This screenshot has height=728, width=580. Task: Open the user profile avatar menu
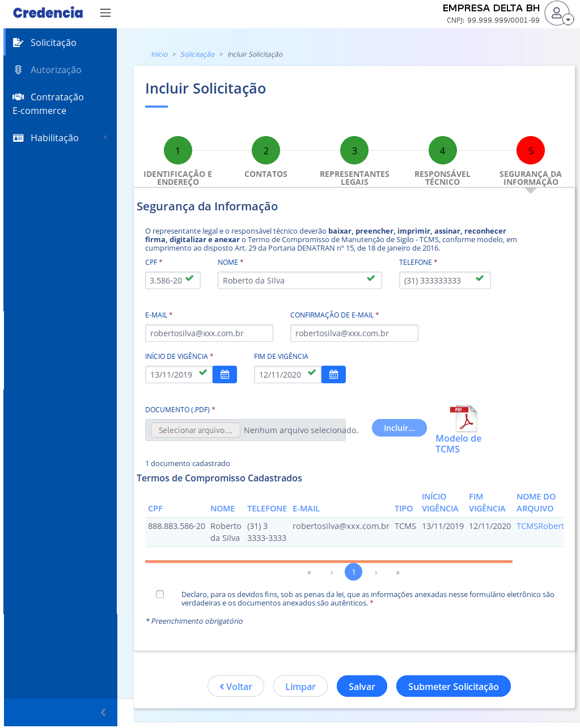(558, 13)
